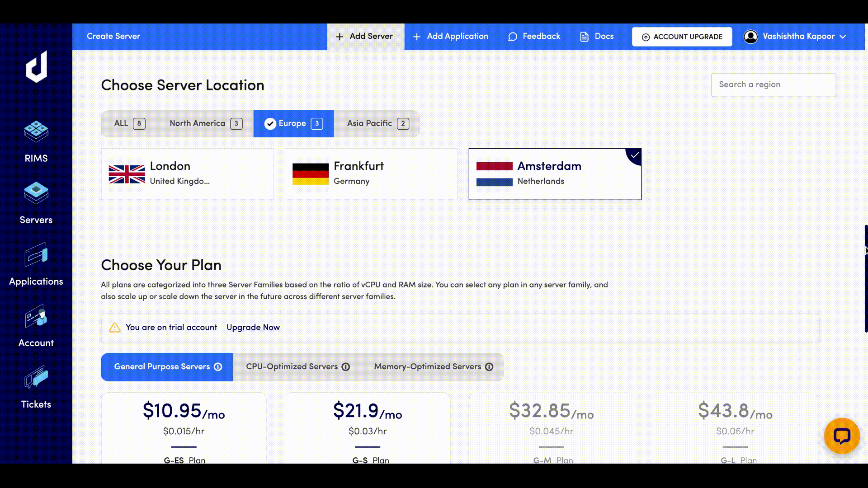Open Feedback
Image resolution: width=868 pixels, height=488 pixels.
point(534,37)
